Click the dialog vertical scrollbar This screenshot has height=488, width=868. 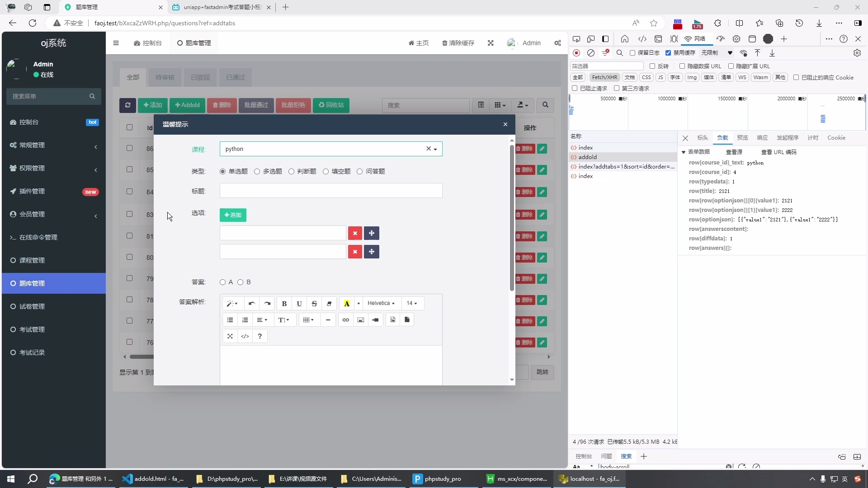512,218
